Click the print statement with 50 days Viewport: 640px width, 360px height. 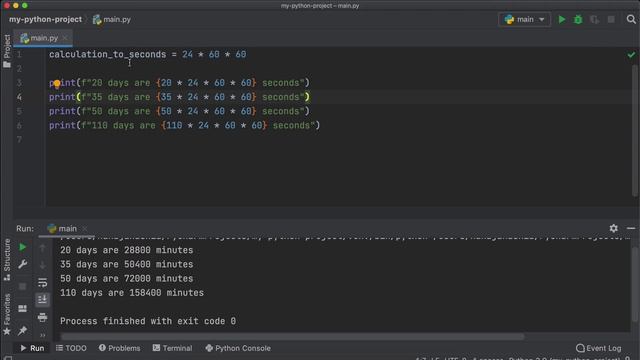(179, 111)
